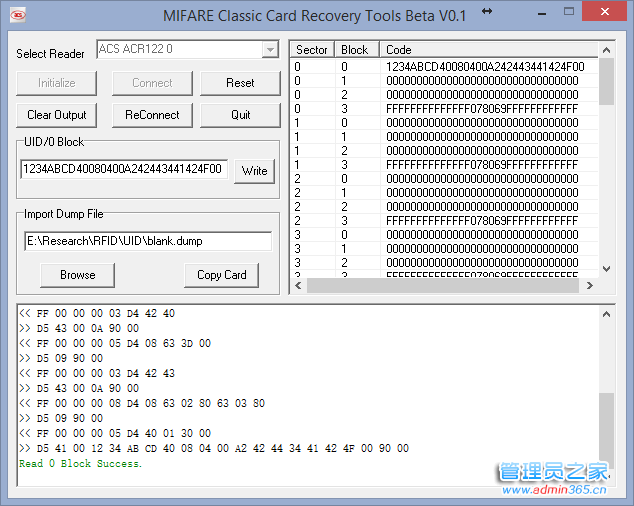
Task: Click the Reset button
Action: click(240, 83)
